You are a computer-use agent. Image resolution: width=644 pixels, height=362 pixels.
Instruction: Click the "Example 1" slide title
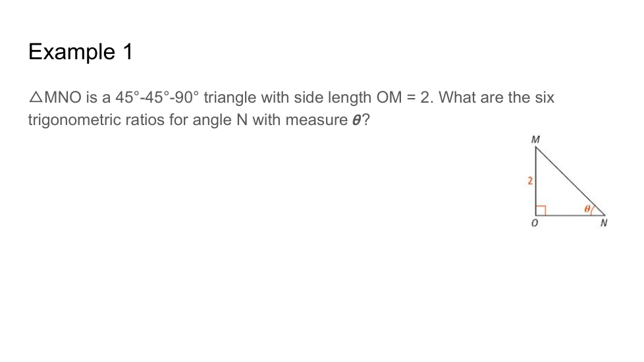(80, 52)
